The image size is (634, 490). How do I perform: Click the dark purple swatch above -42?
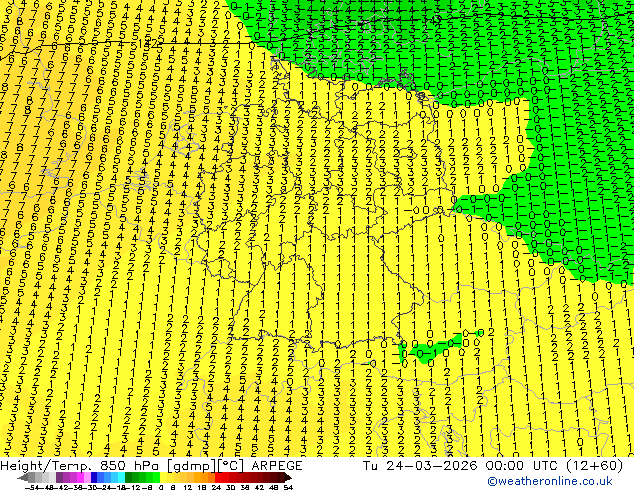tap(59, 478)
